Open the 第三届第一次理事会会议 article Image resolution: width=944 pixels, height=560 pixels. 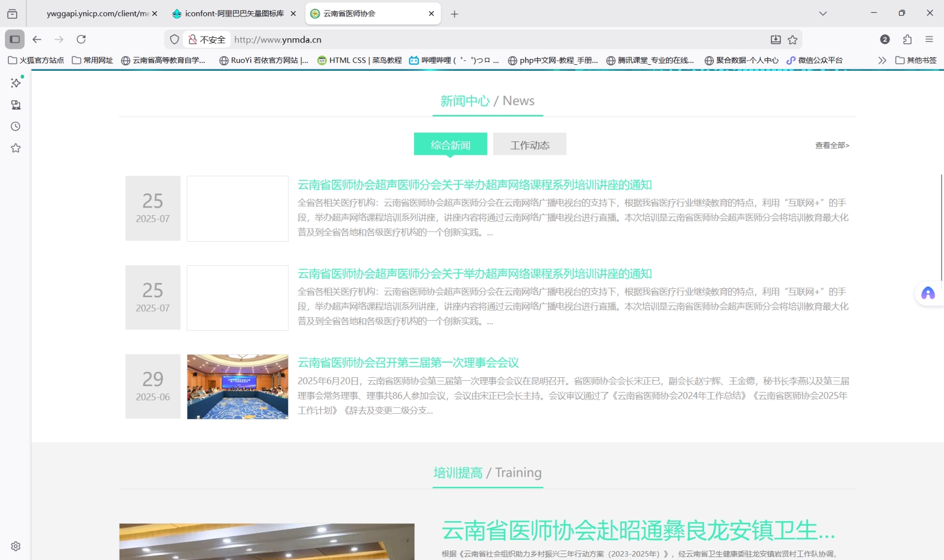tap(408, 363)
